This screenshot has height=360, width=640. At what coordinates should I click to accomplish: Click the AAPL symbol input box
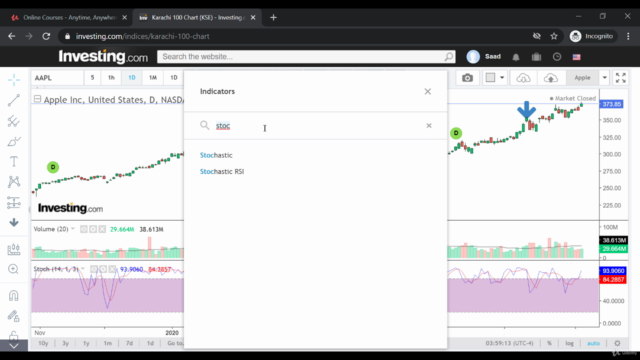coord(57,78)
